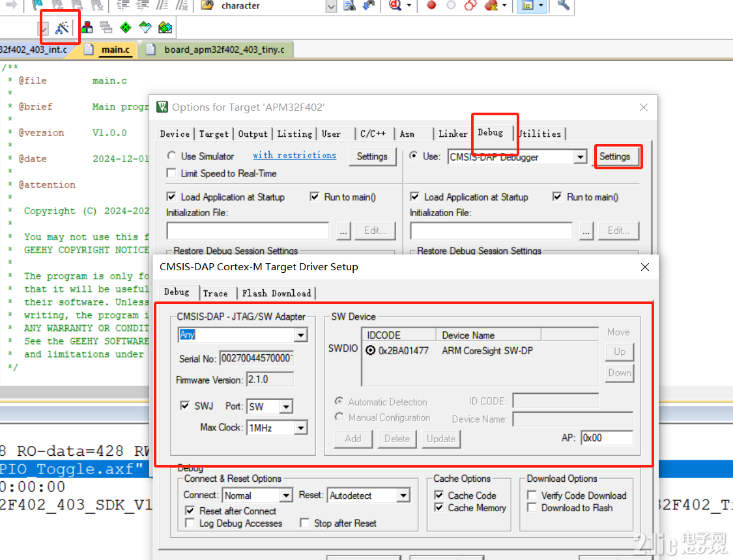Click Disable All Breakpoints icon

(x=470, y=5)
